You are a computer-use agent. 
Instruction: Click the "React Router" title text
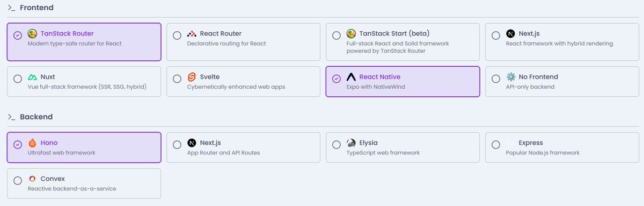[221, 33]
